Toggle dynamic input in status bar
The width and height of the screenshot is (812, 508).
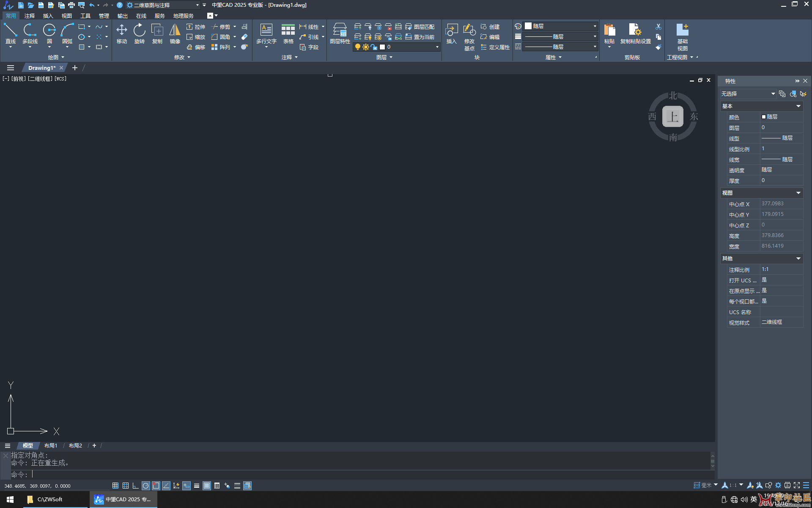(x=187, y=486)
